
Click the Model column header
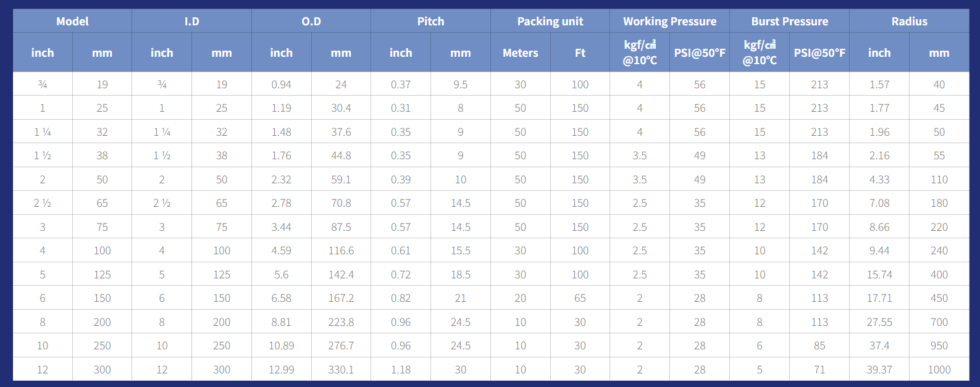(x=72, y=21)
